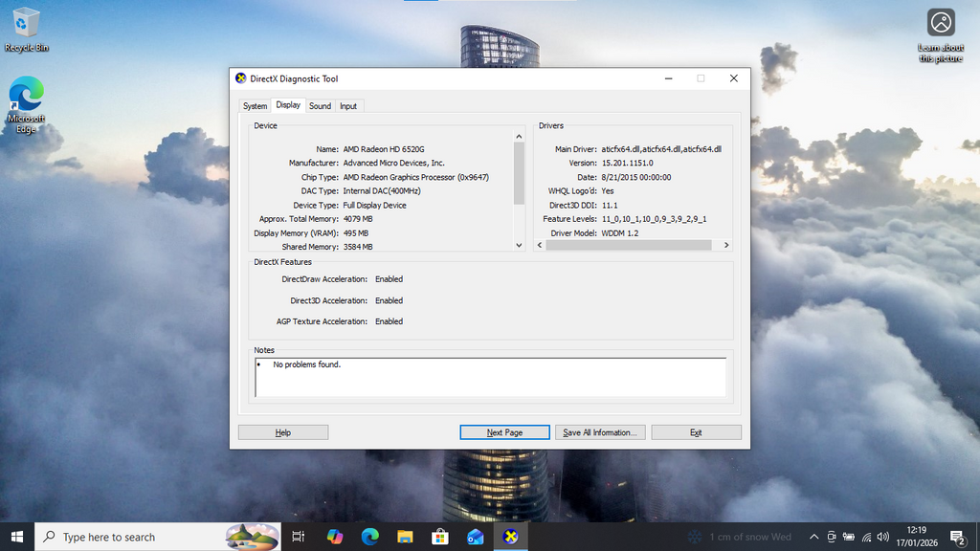Switch to the Input tab
Screen dimensions: 980x551
tap(348, 106)
